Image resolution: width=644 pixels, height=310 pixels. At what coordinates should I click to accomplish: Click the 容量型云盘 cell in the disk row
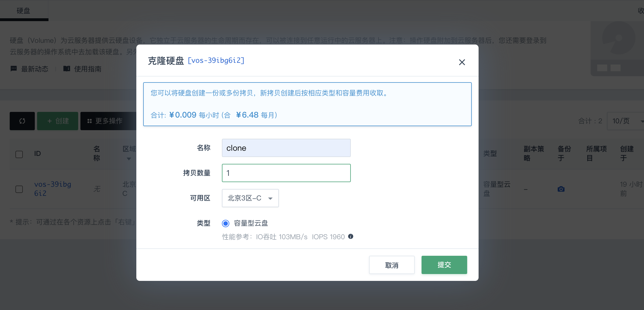497,189
